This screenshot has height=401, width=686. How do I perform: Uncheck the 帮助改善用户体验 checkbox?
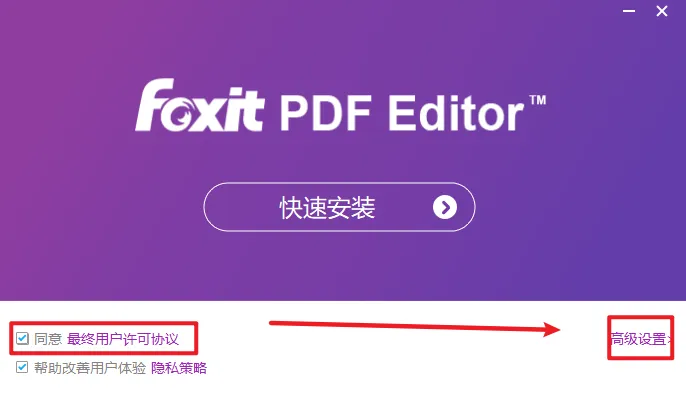click(22, 367)
